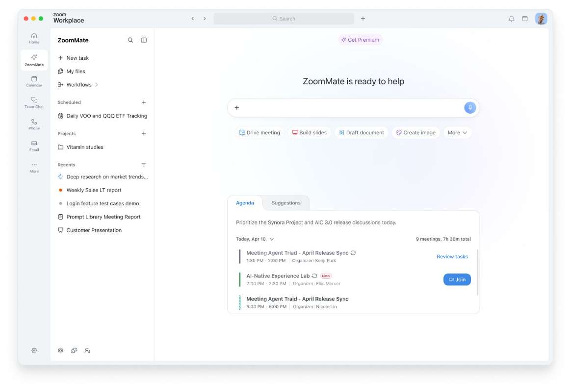This screenshot has height=392, width=571.
Task: Click the microphone voice input icon
Action: point(470,108)
